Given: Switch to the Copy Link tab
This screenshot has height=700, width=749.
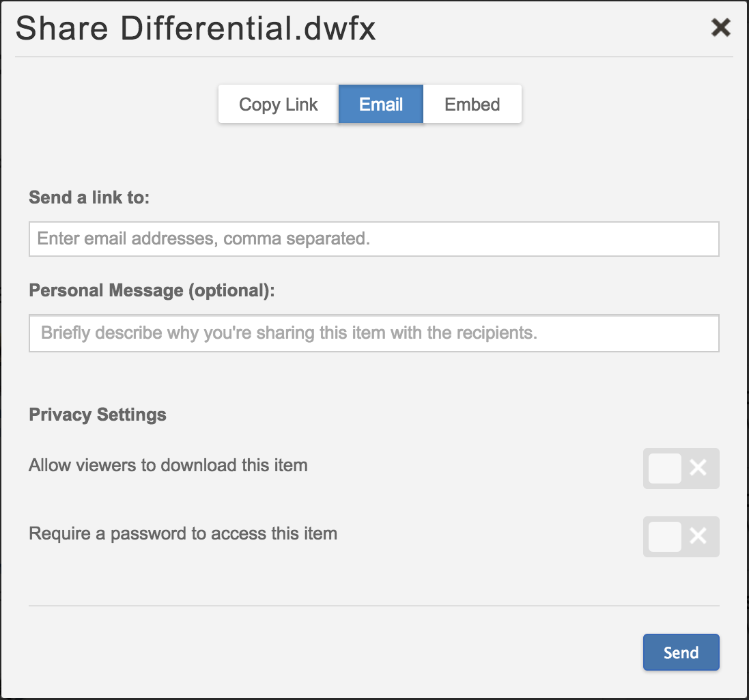Looking at the screenshot, I should pyautogui.click(x=278, y=104).
